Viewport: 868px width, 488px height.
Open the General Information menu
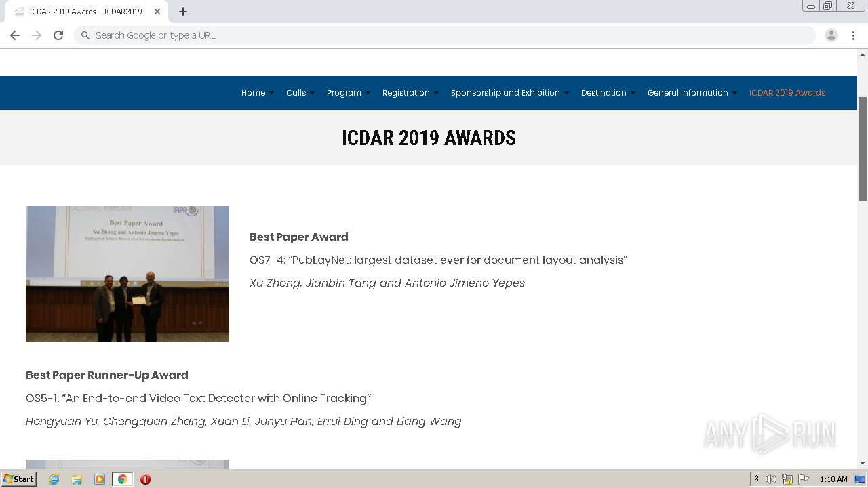(688, 93)
